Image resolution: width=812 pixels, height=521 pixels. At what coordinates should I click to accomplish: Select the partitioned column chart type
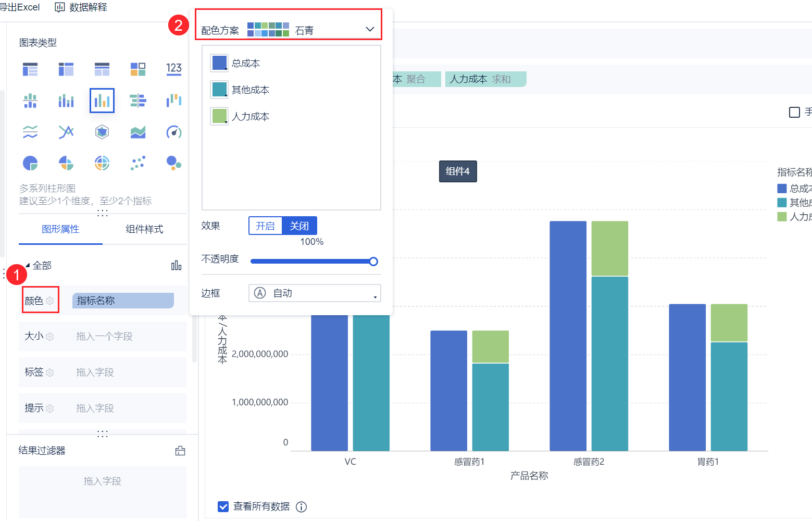pos(30,101)
